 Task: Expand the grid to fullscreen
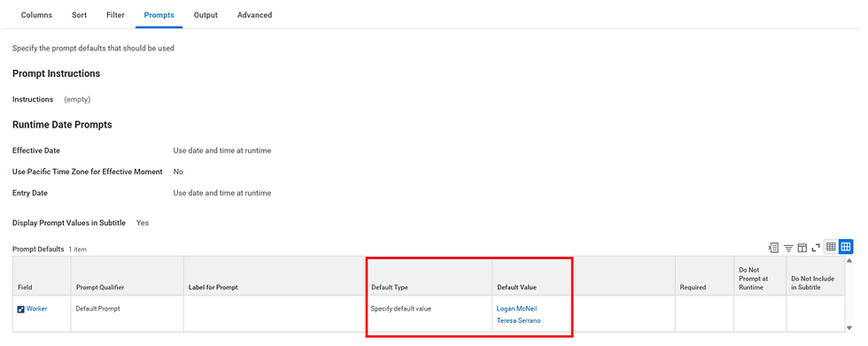(816, 248)
